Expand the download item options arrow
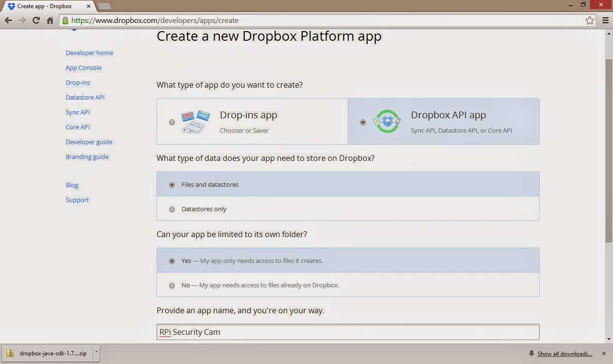 96,353
